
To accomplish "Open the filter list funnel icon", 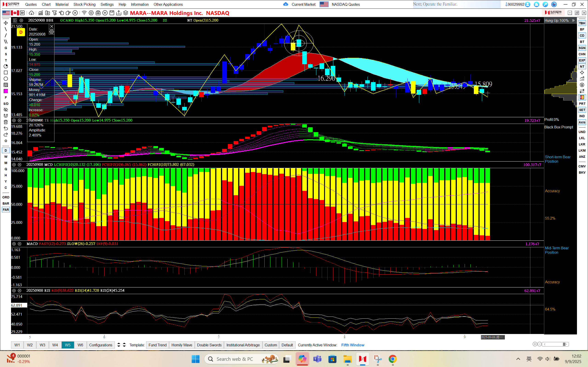I will coord(54,13).
